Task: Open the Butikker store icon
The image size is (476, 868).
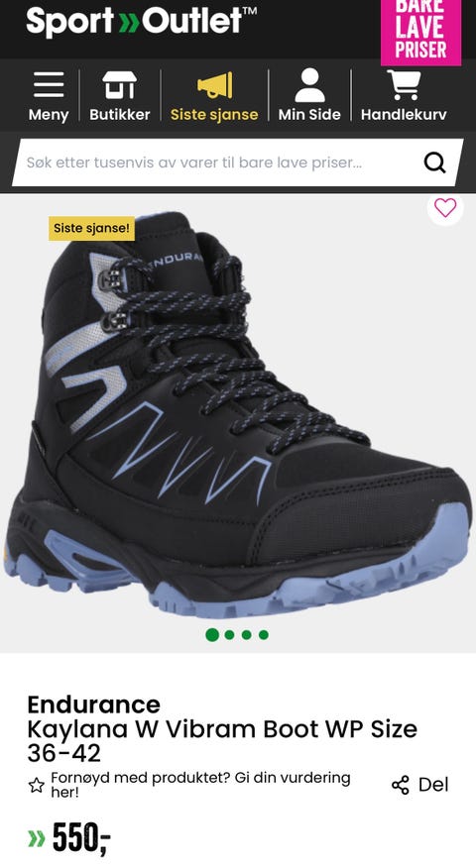Action: 119,85
